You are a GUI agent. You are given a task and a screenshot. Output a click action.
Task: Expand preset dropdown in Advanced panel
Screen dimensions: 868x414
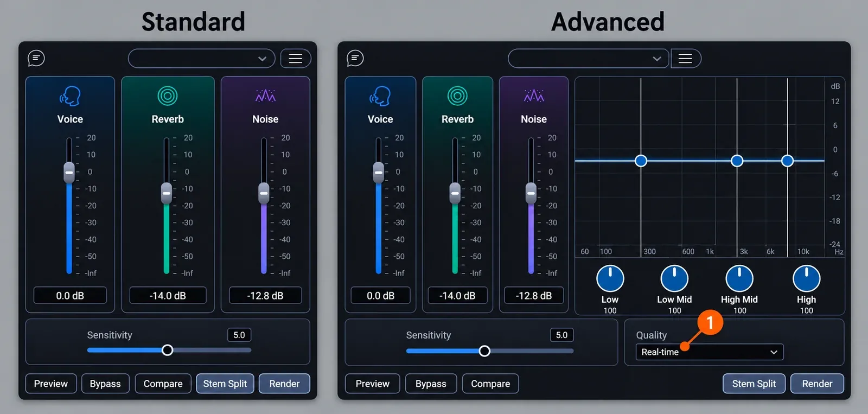[x=589, y=59]
